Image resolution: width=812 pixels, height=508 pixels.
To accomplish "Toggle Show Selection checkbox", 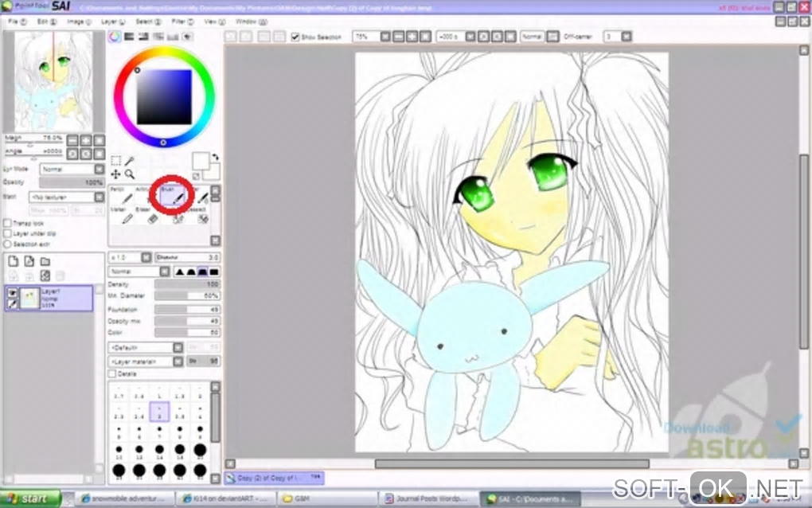I will pyautogui.click(x=295, y=37).
